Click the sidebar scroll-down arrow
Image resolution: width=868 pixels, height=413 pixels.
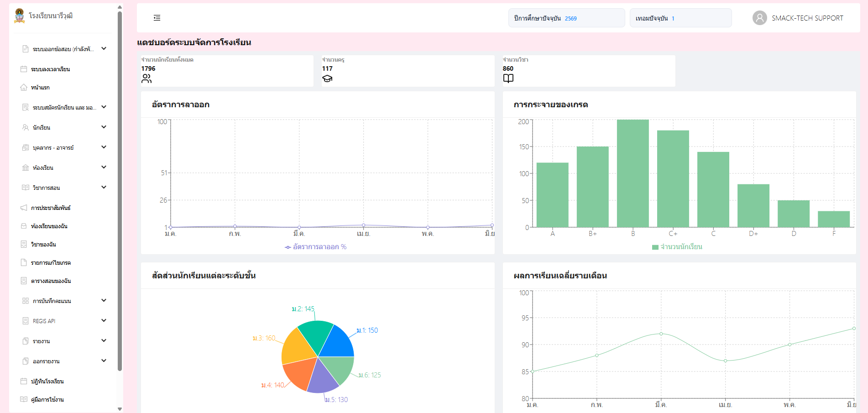(x=120, y=409)
